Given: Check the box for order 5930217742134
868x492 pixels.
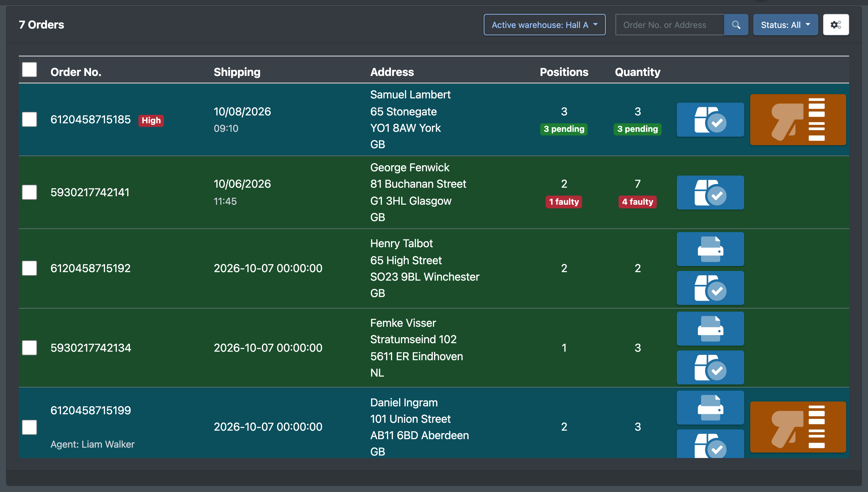Looking at the screenshot, I should (x=29, y=348).
